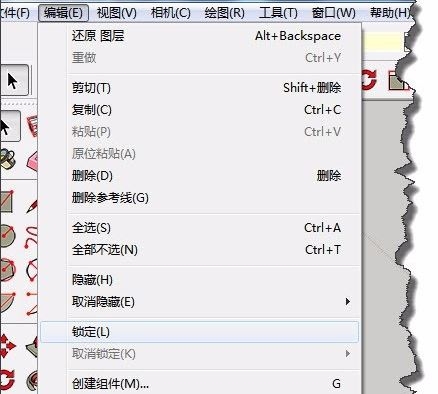Choose 创建组件(M)... menu entry
The height and width of the screenshot is (394, 438).
200,384
